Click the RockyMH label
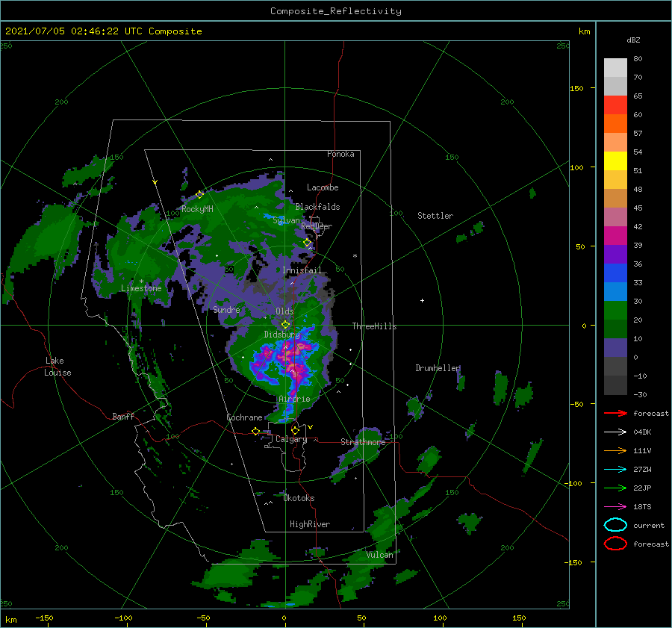The width and height of the screenshot is (672, 628). [197, 209]
